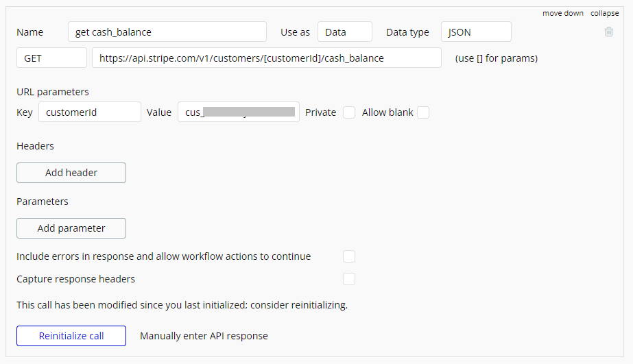Open Manually enter API response
Screen dimensions: 633x364
pyautogui.click(x=204, y=336)
